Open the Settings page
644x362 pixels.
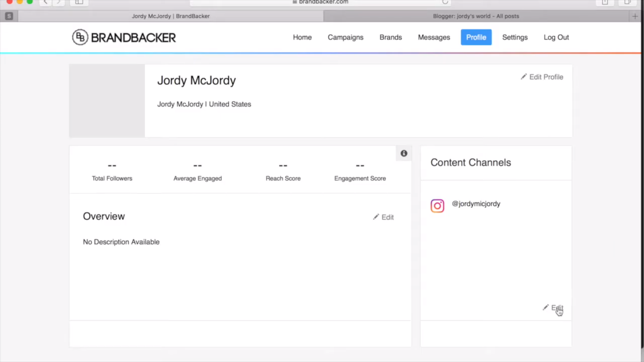pos(515,37)
